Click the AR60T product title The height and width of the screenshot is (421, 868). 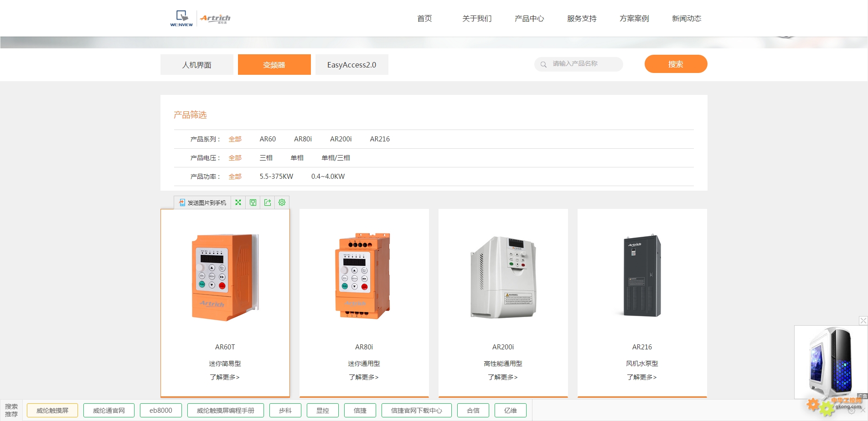(x=225, y=347)
